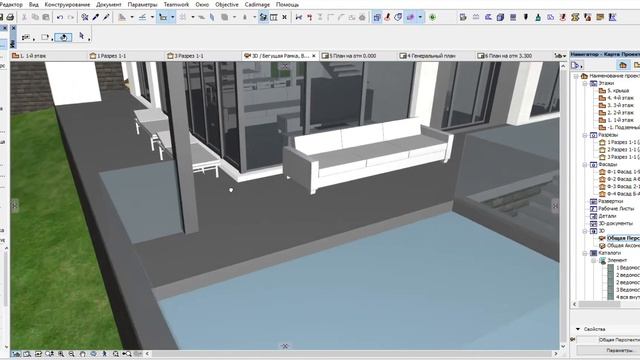Click the split window layout icon
Screen dimensions: 640x360
(x=274, y=17)
